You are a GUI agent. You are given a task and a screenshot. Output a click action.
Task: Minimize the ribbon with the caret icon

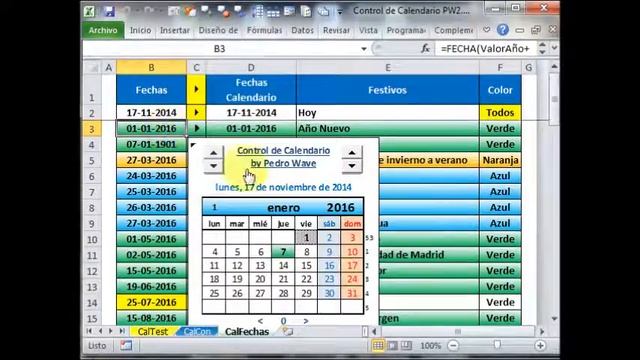click(x=487, y=30)
